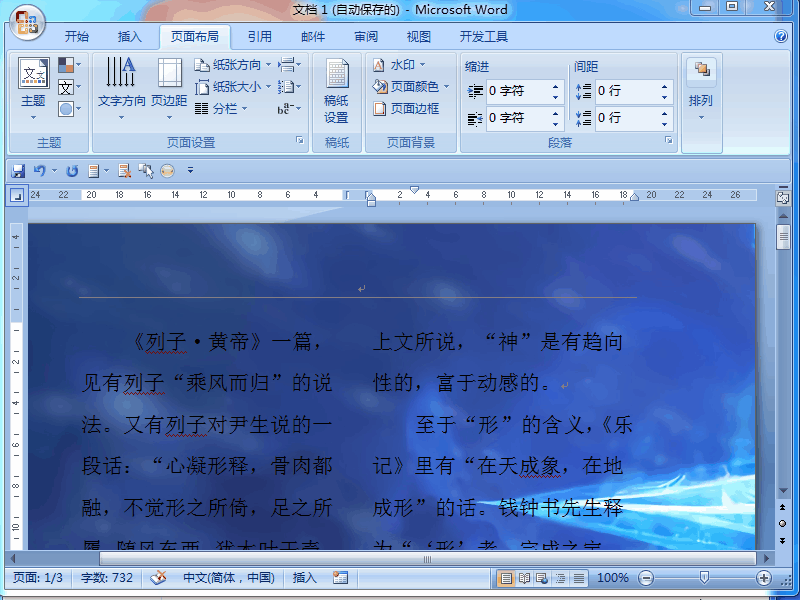Image resolution: width=800 pixels, height=600 pixels.
Task: Open the 主题 themes gallery
Action: (x=34, y=89)
